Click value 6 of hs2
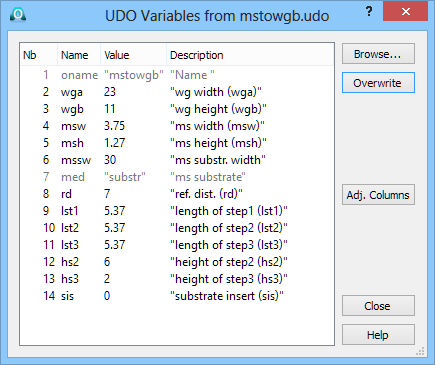435x365 pixels. [x=107, y=262]
